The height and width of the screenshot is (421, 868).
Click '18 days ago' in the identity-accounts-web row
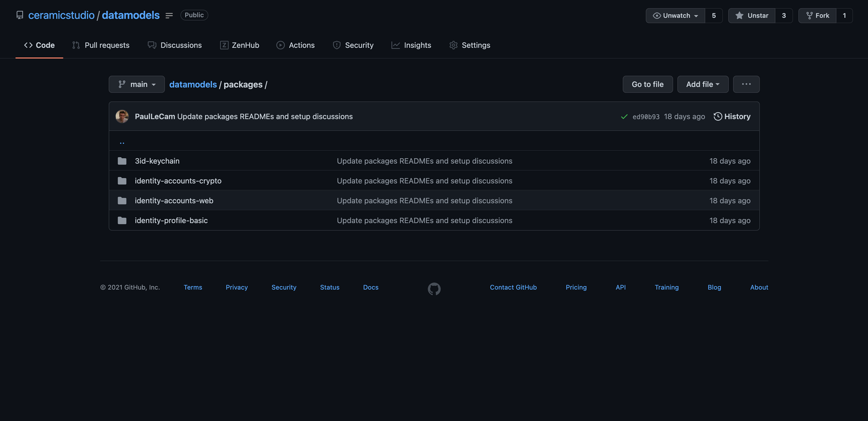click(730, 201)
